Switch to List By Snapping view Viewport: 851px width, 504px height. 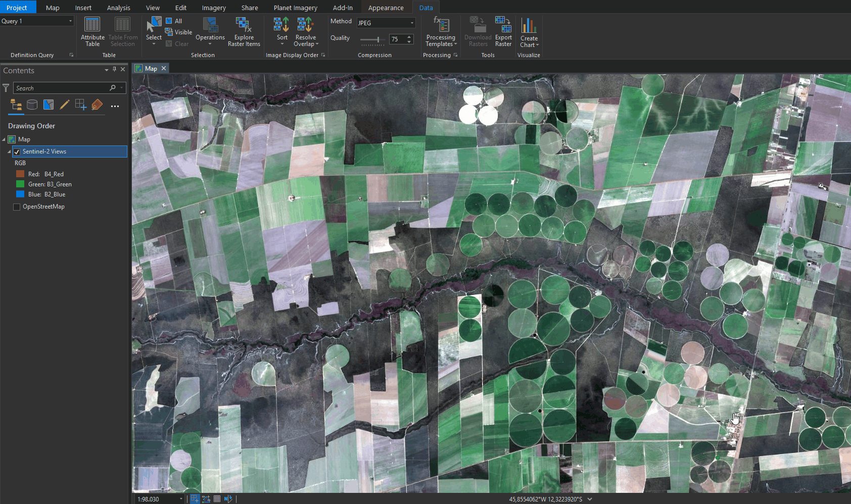pyautogui.click(x=81, y=105)
